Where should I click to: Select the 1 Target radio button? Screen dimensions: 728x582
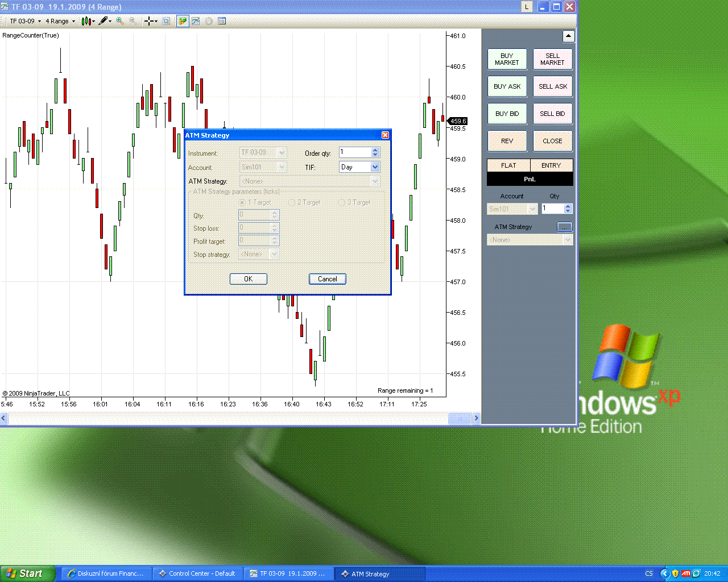coord(242,202)
